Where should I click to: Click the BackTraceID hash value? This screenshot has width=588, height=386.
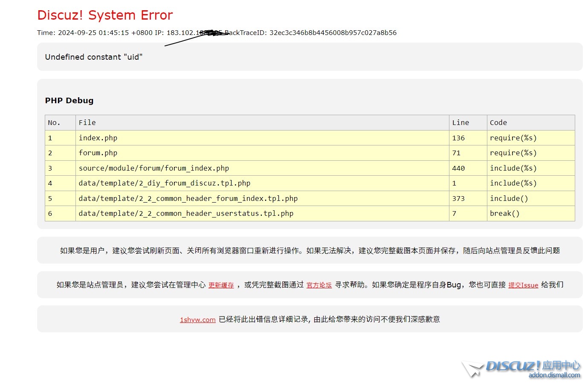[x=333, y=33]
